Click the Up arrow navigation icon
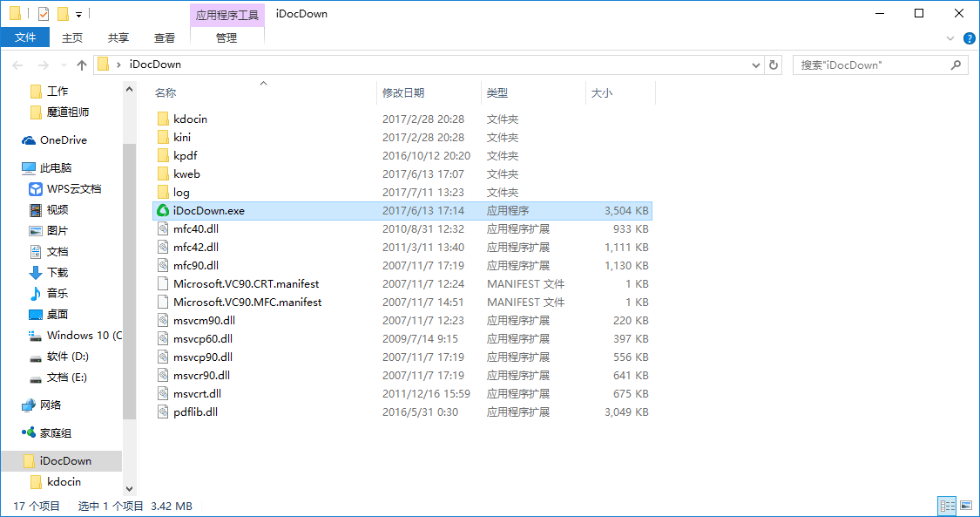This screenshot has width=980, height=517. point(82,65)
